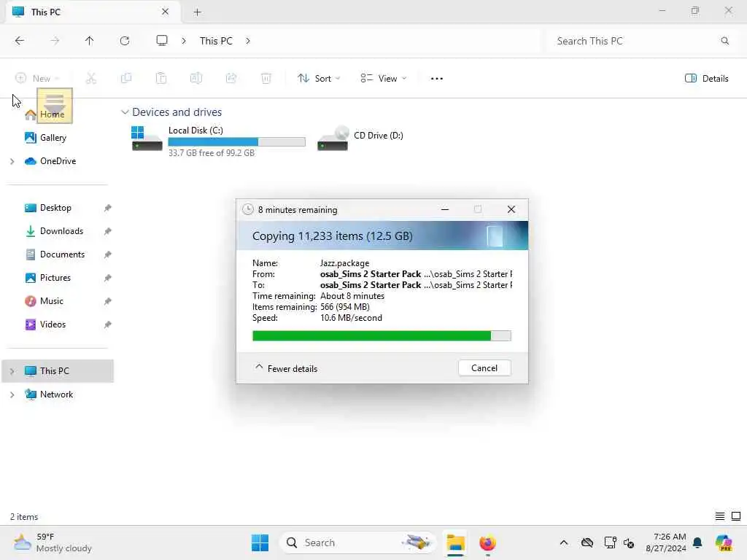747x560 pixels.
Task: Click the muted volume tray icon
Action: [629, 542]
